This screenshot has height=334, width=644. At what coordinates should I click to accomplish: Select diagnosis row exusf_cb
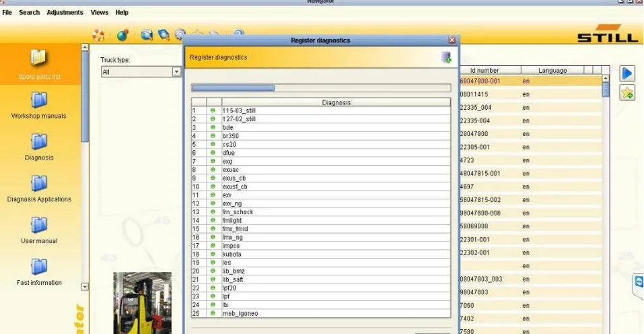(x=321, y=187)
